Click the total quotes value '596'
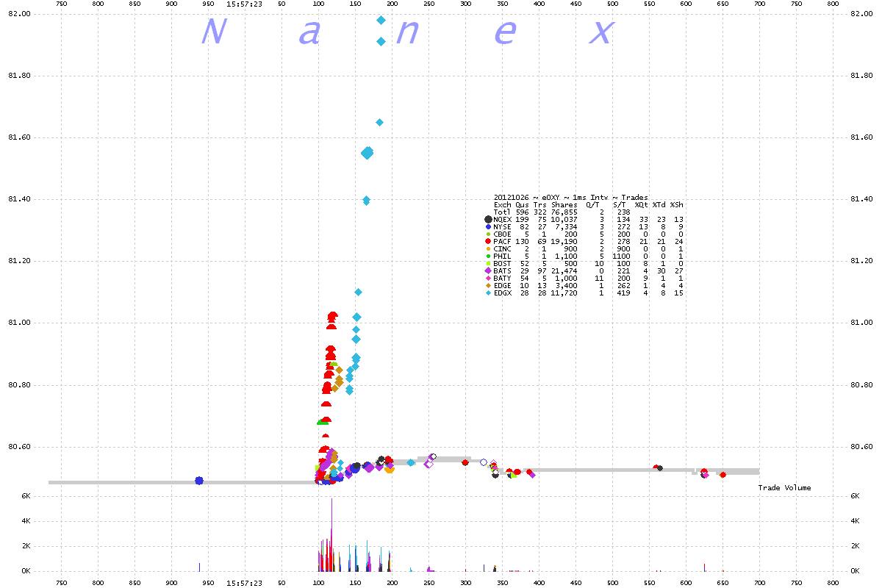882x588 pixels. coord(523,212)
